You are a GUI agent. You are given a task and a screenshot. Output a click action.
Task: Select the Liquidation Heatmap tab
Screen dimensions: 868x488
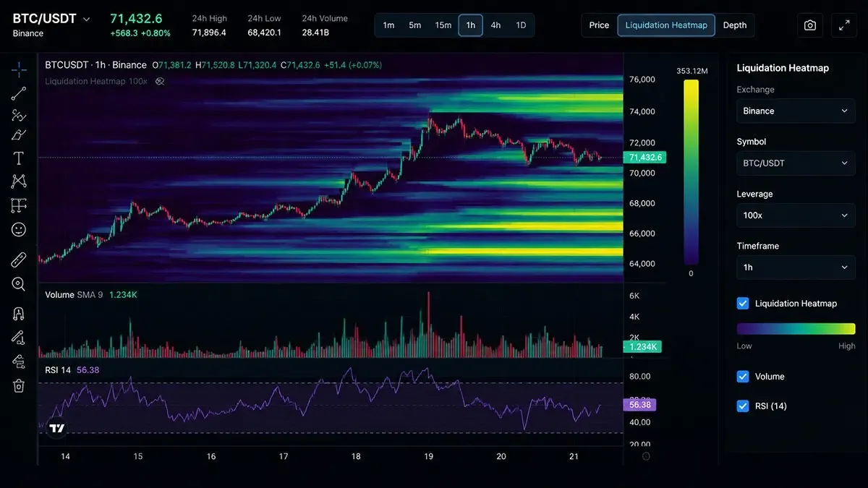(x=666, y=25)
